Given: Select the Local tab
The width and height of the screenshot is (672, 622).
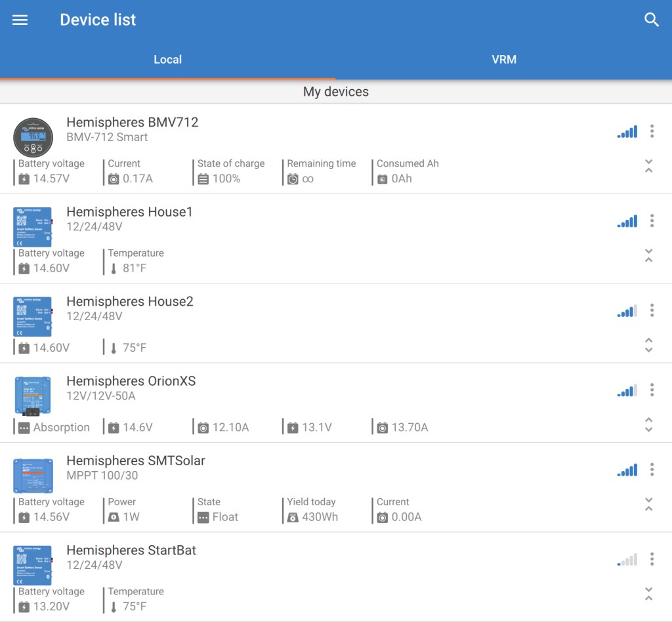Looking at the screenshot, I should coord(167,60).
